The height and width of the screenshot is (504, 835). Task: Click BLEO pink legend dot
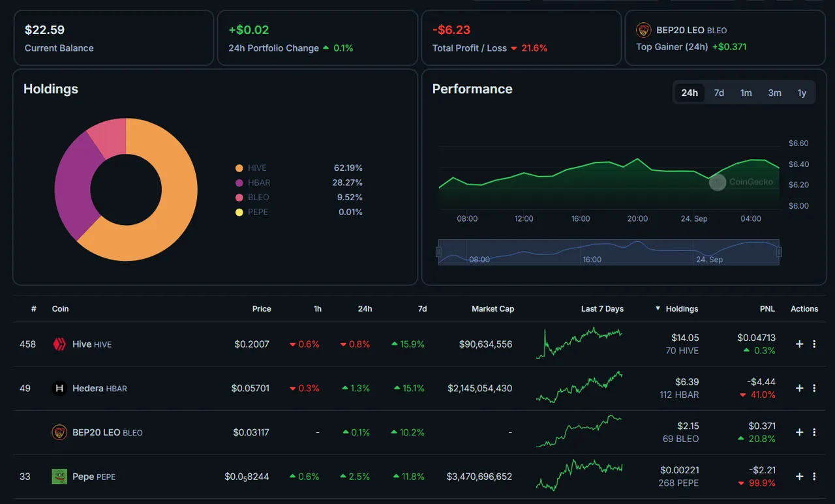(x=239, y=198)
